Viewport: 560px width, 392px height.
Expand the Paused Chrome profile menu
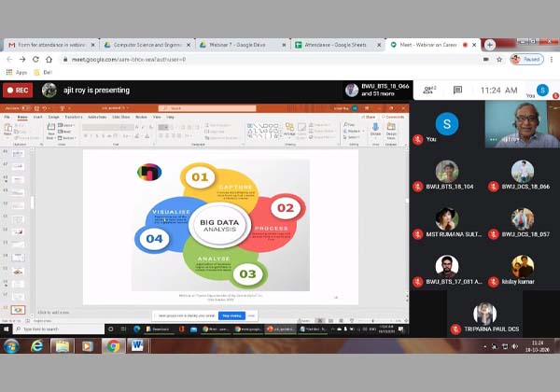point(528,59)
